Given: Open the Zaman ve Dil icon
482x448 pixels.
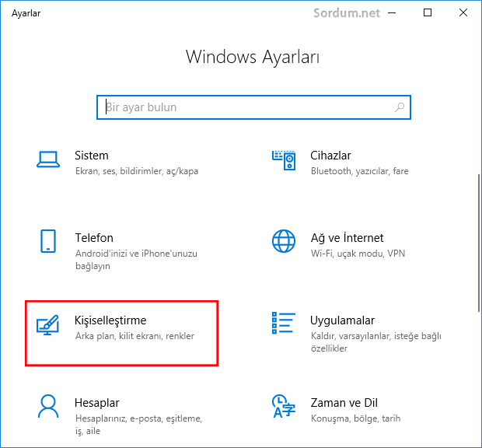Looking at the screenshot, I should coord(284,406).
